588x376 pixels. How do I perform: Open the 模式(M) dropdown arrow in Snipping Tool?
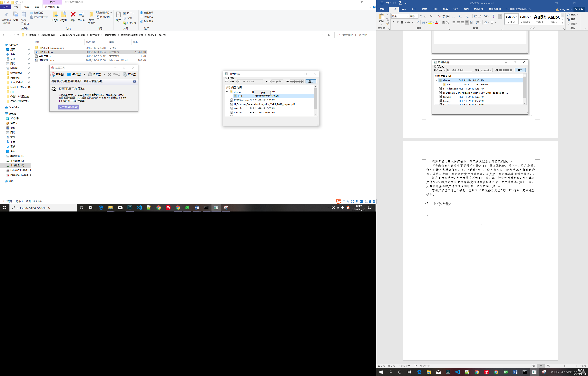click(84, 74)
